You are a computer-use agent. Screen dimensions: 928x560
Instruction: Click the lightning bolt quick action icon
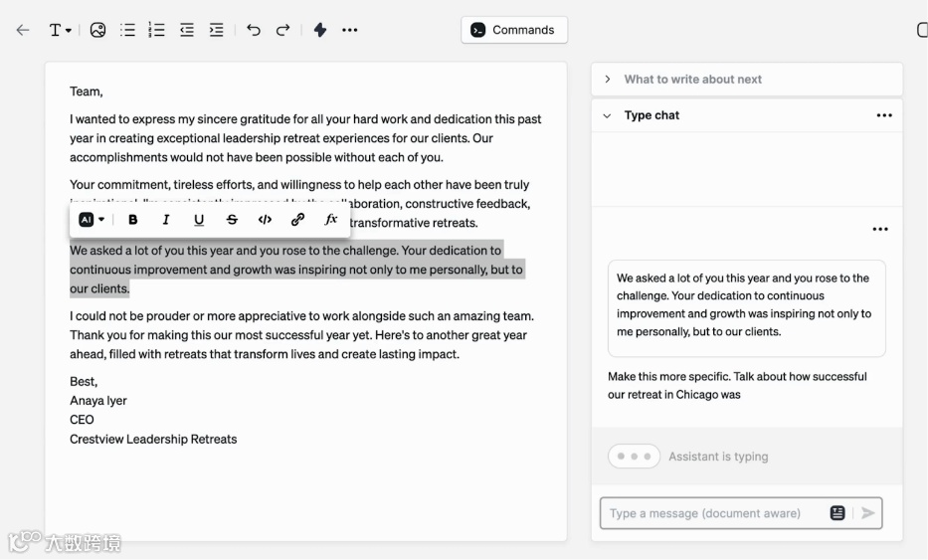(320, 30)
